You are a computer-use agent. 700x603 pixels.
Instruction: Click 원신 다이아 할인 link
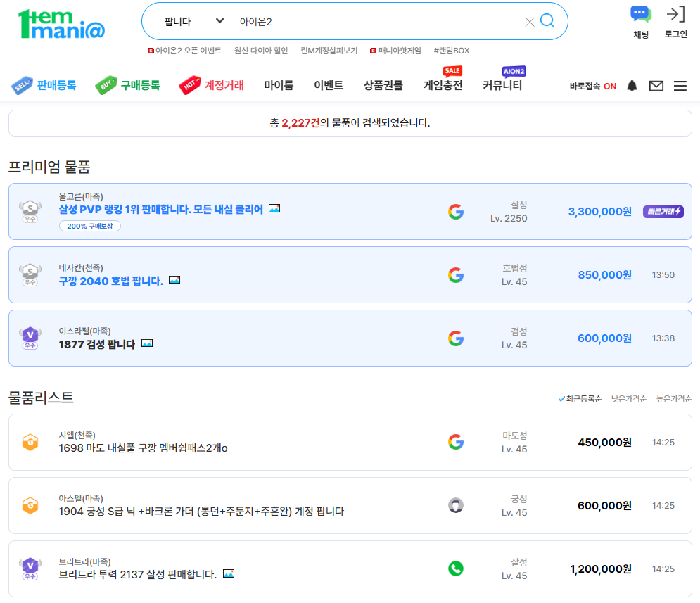click(261, 51)
